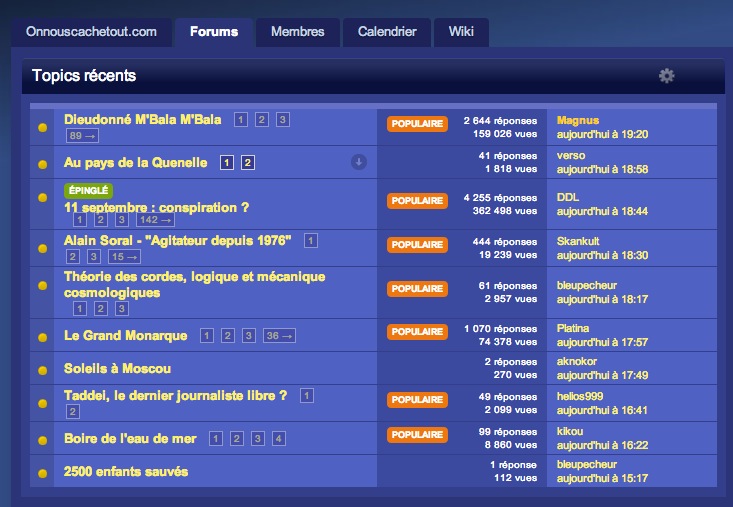Click yellow status dot beside 2500 enfants sauvés

43,473
